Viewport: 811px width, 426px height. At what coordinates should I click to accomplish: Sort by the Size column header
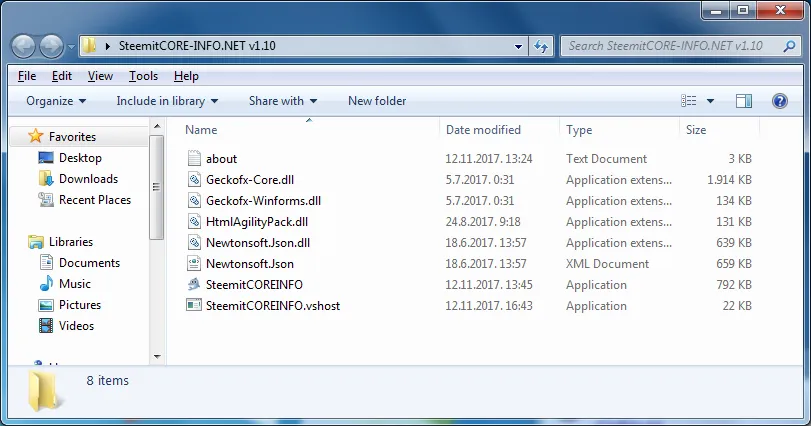tap(696, 130)
